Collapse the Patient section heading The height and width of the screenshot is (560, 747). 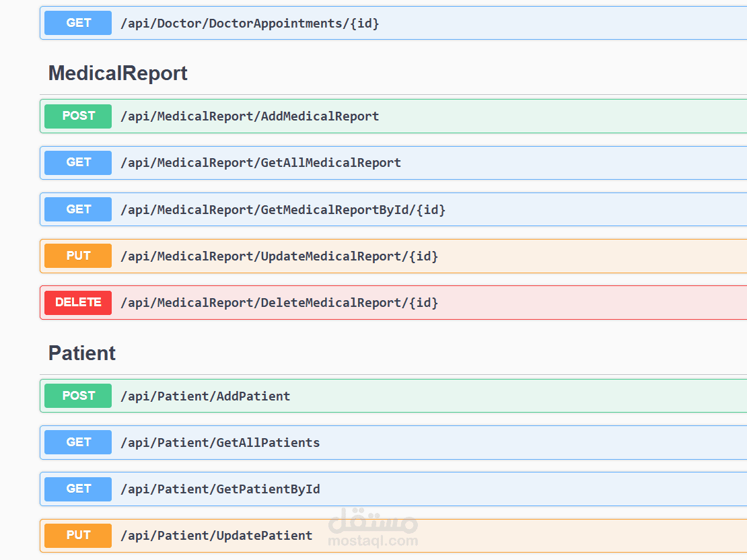[x=82, y=353]
